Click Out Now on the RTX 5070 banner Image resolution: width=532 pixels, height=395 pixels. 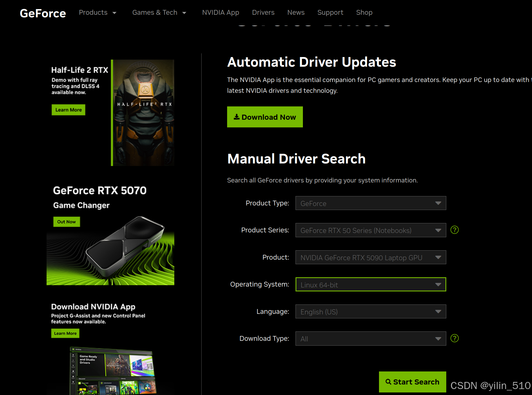point(67,222)
